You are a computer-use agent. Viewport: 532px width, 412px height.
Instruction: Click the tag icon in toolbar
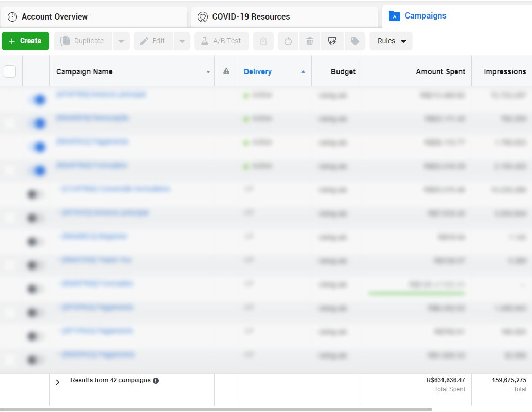click(355, 41)
